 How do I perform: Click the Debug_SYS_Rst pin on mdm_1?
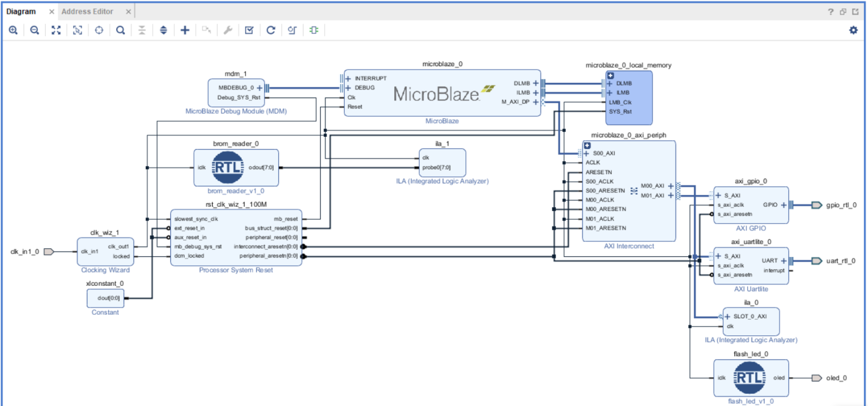point(239,97)
